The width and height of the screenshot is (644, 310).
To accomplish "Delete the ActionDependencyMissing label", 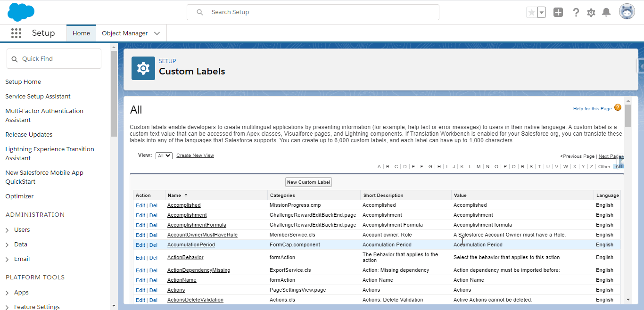I will [153, 270].
